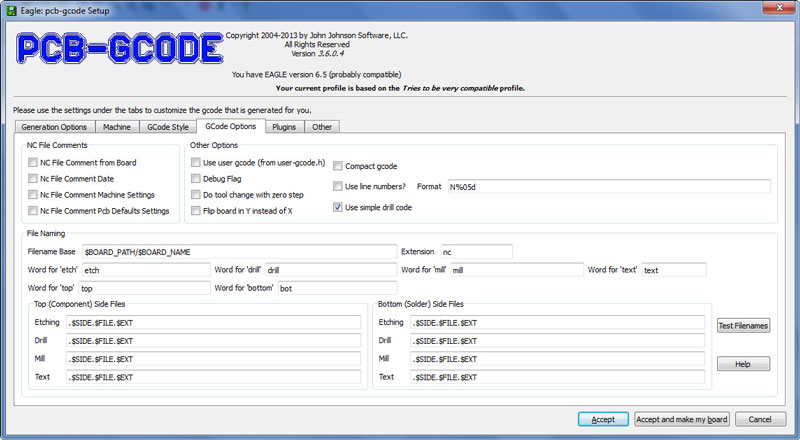The width and height of the screenshot is (800, 440).
Task: Click Bottom Side Mill filename field
Action: coord(558,359)
